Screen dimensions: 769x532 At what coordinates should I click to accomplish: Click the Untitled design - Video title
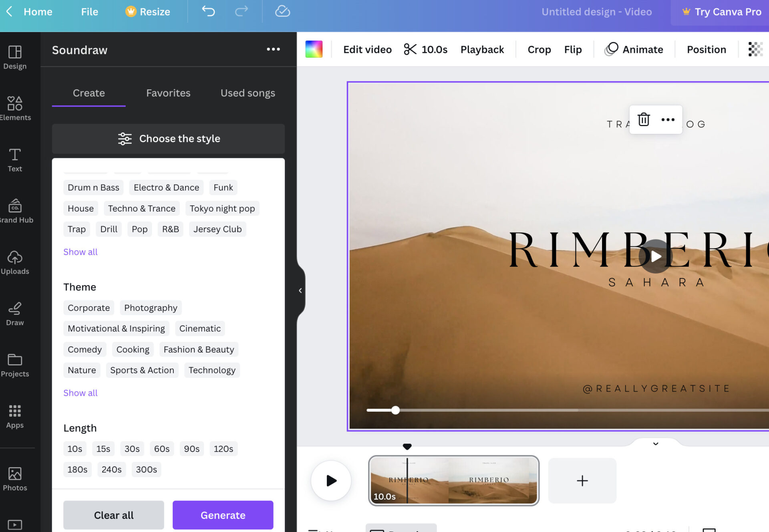coord(596,12)
